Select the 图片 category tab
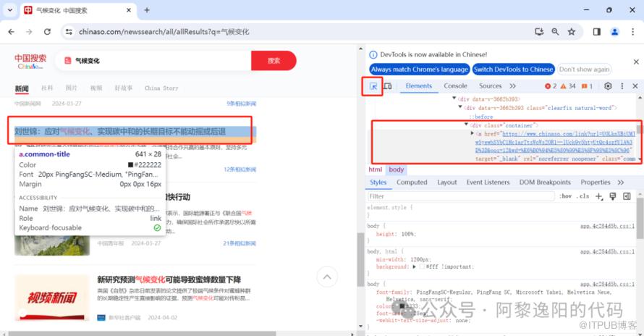This screenshot has height=336, width=644. (x=71, y=88)
